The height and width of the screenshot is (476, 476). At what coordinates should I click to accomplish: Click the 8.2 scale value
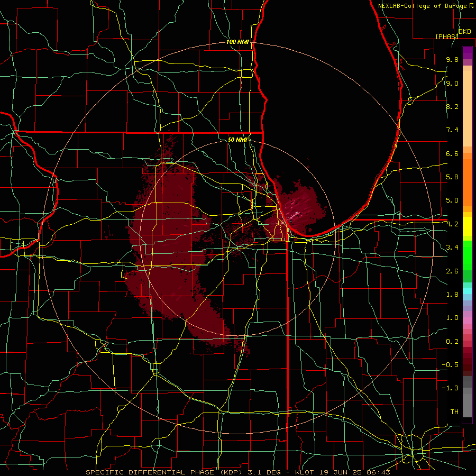452,106
